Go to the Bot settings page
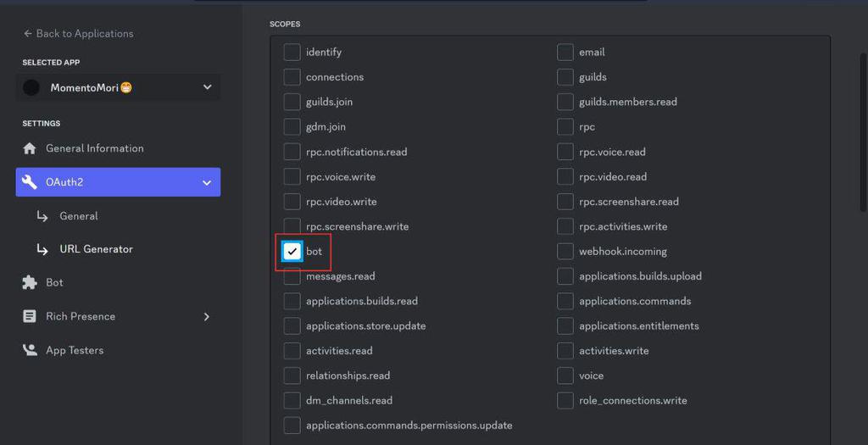This screenshot has height=445, width=868. point(54,283)
